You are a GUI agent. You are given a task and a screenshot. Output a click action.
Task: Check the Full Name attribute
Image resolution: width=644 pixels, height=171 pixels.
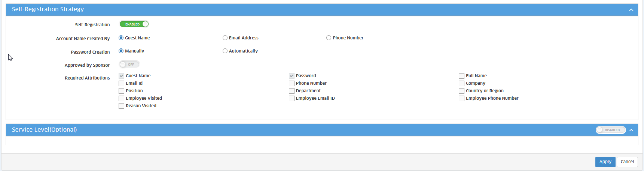point(461,76)
